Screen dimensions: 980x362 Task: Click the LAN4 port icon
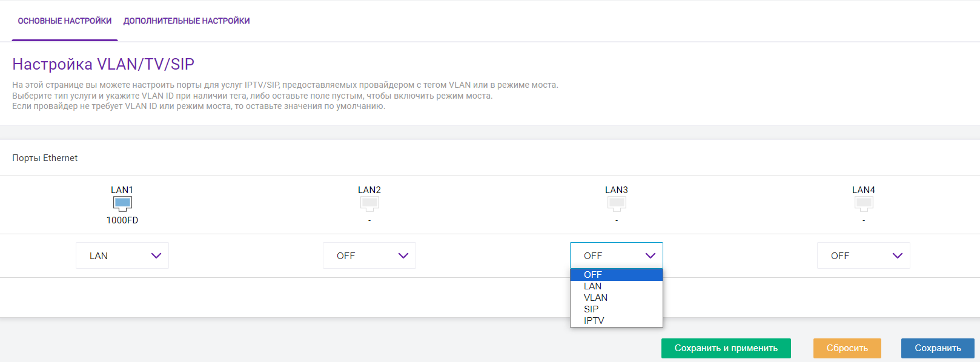[864, 203]
